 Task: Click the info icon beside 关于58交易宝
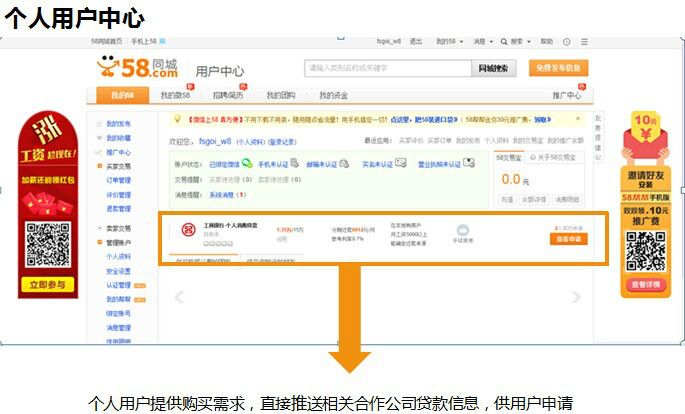(533, 157)
